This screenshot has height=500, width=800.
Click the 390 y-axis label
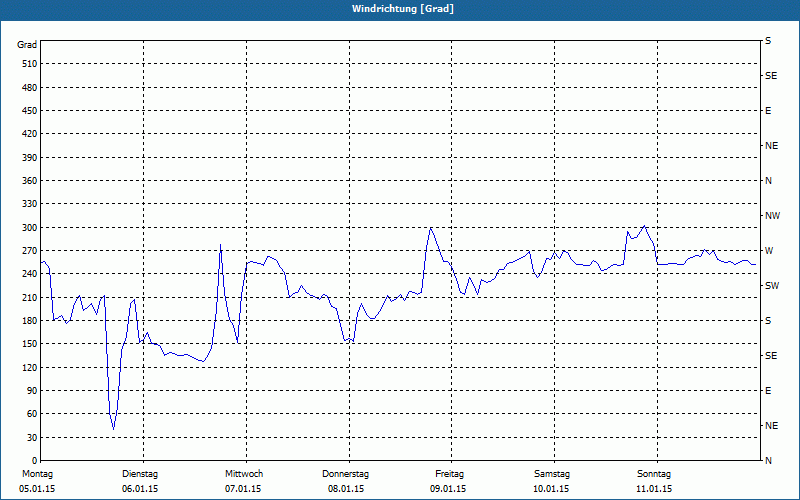pos(30,158)
